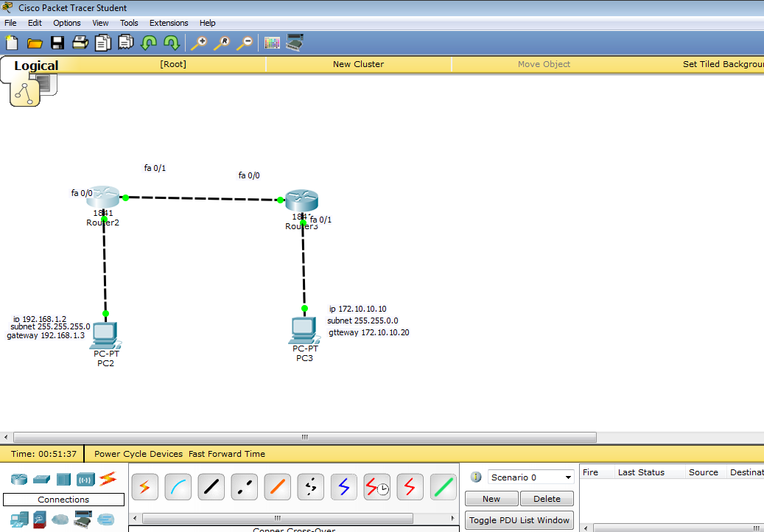
Task: Delete the current scenario
Action: [547, 498]
